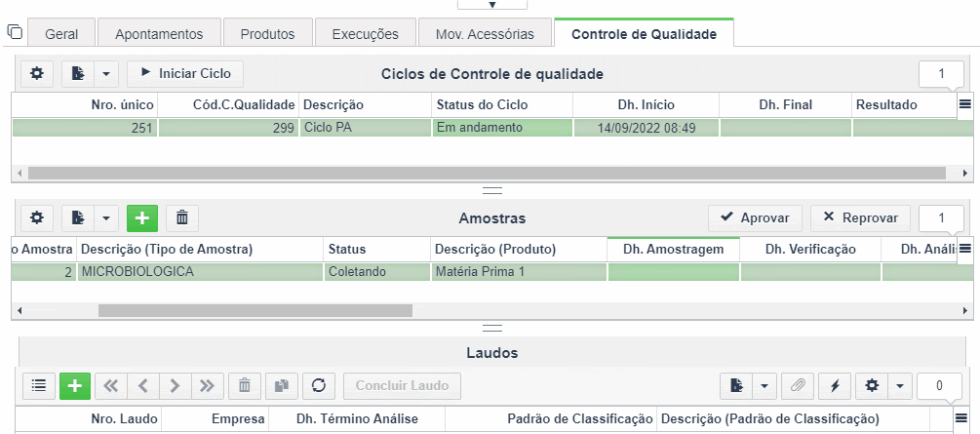Click Matéria Prima 1 product cell
Image resolution: width=980 pixels, height=434 pixels.
tap(519, 272)
